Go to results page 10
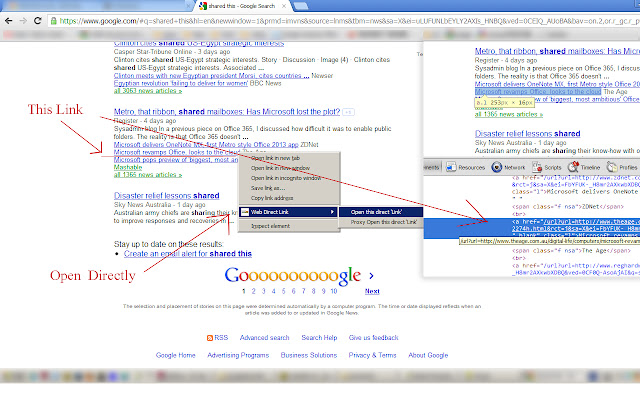The height and width of the screenshot is (400, 640). [x=334, y=291]
